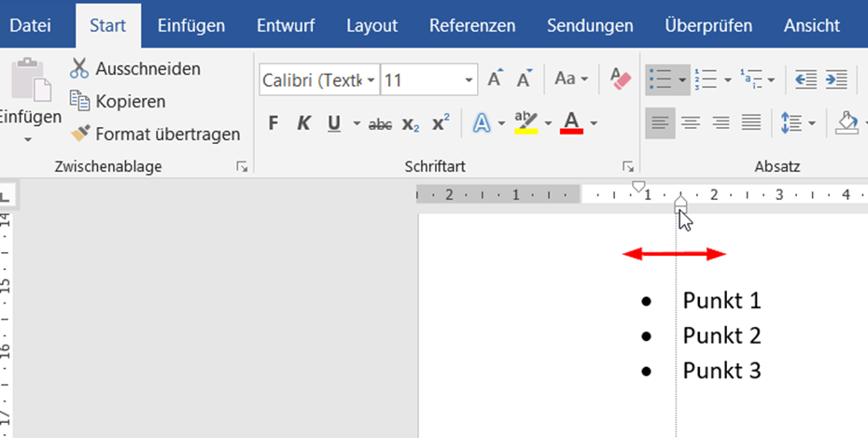Center-align the paragraph text
Screen dimensions: 868x438
[x=691, y=122]
